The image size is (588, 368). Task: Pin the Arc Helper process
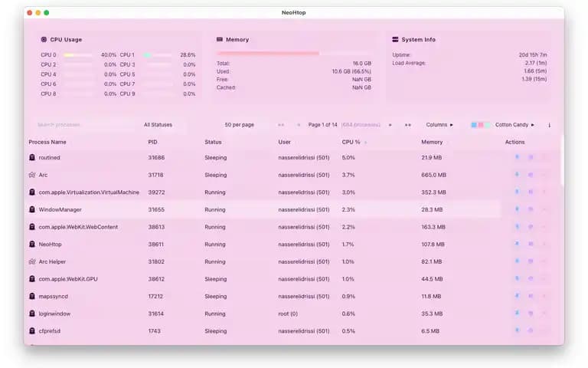517,261
